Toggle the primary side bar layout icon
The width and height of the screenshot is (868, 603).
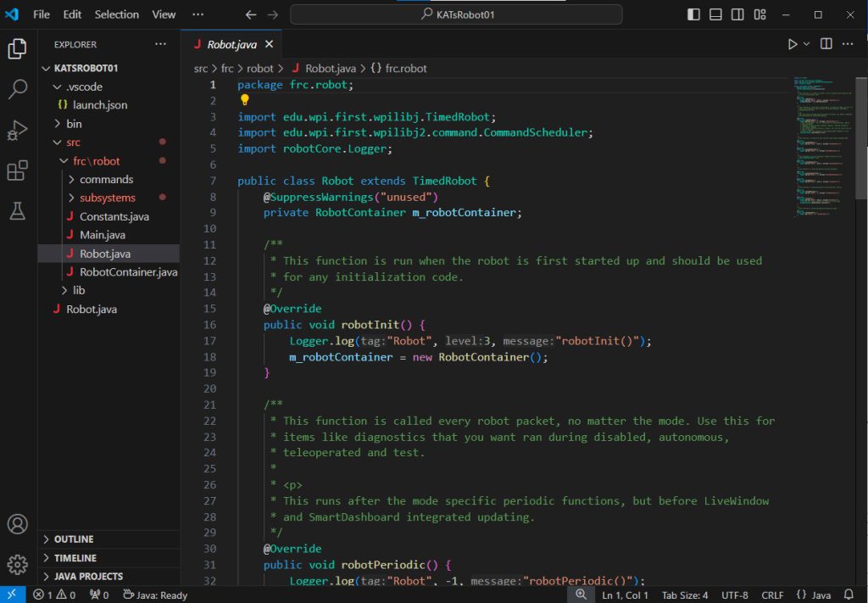tap(693, 15)
